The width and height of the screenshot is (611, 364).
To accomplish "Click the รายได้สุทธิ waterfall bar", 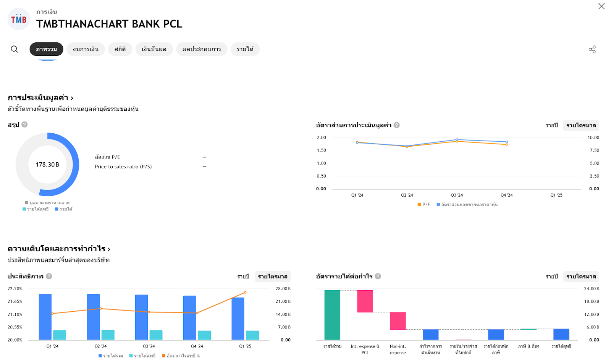I will pos(561,334).
